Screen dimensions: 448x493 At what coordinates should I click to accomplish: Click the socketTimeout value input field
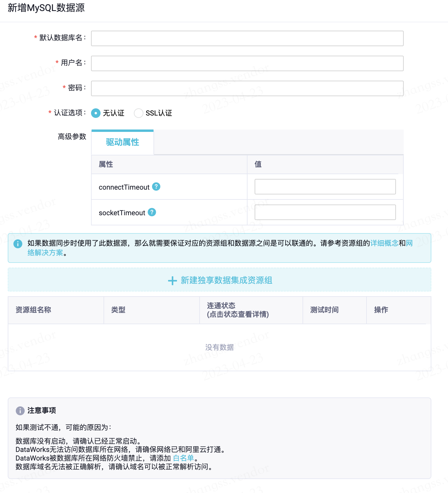click(x=325, y=212)
